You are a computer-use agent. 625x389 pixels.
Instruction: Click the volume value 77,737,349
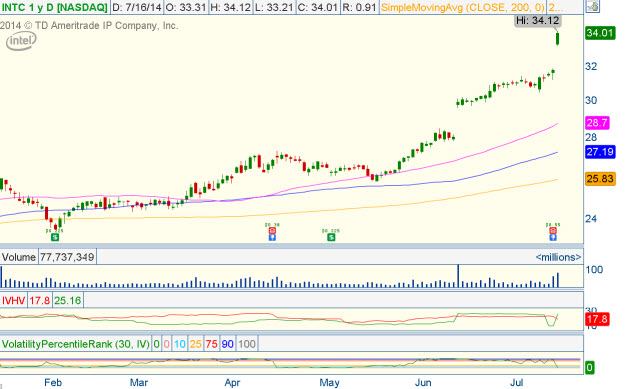pyautogui.click(x=67, y=257)
